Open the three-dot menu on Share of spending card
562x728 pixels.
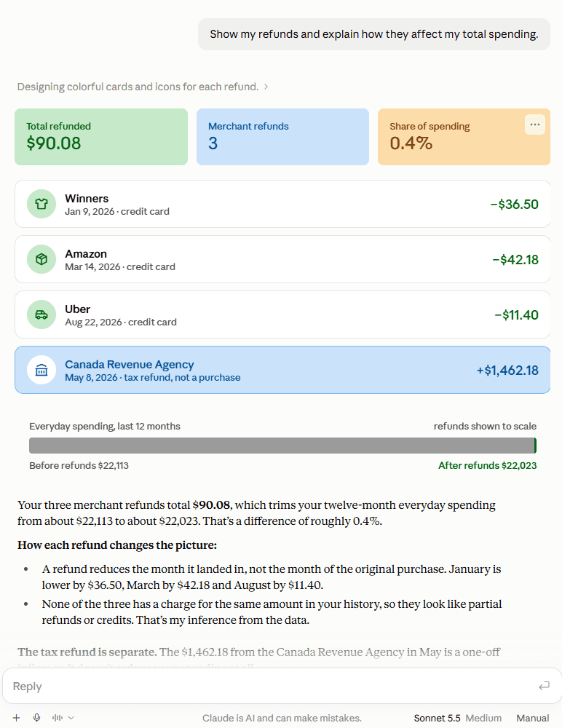tap(534, 124)
